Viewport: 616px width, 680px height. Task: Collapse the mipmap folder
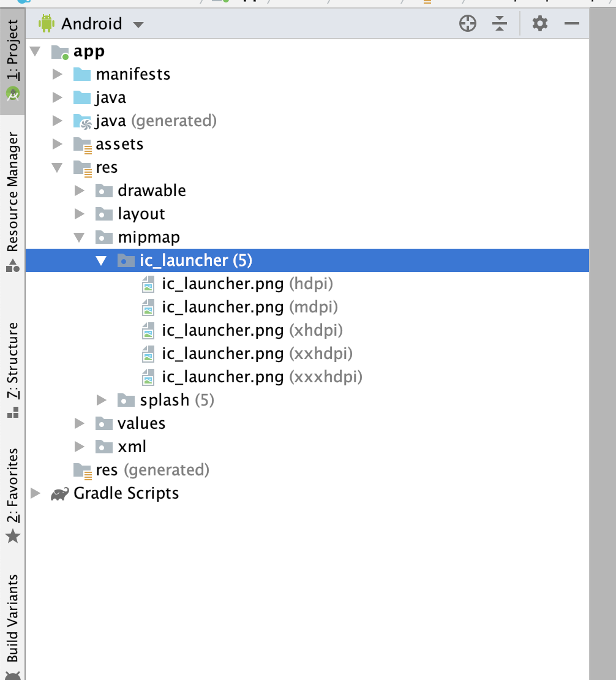[x=79, y=237]
